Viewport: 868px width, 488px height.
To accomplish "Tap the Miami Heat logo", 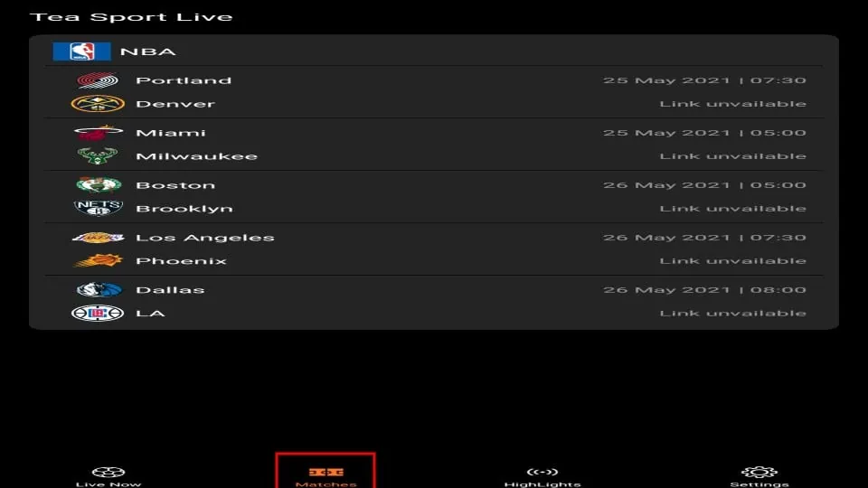I will 98,133.
